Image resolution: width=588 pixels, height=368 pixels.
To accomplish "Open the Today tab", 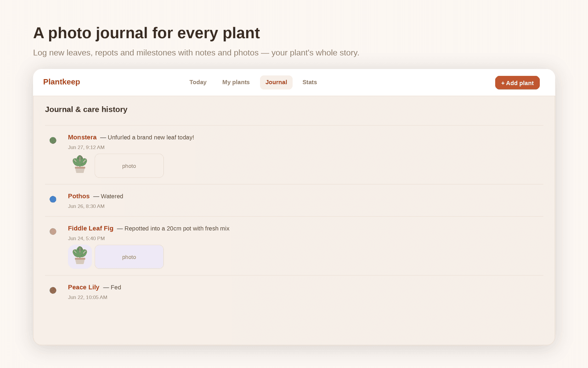I will pyautogui.click(x=198, y=82).
